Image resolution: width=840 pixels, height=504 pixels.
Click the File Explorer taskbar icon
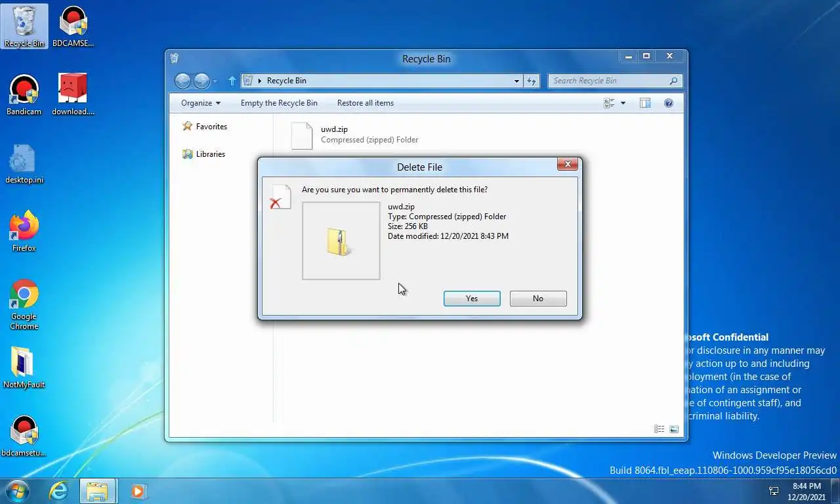click(97, 491)
